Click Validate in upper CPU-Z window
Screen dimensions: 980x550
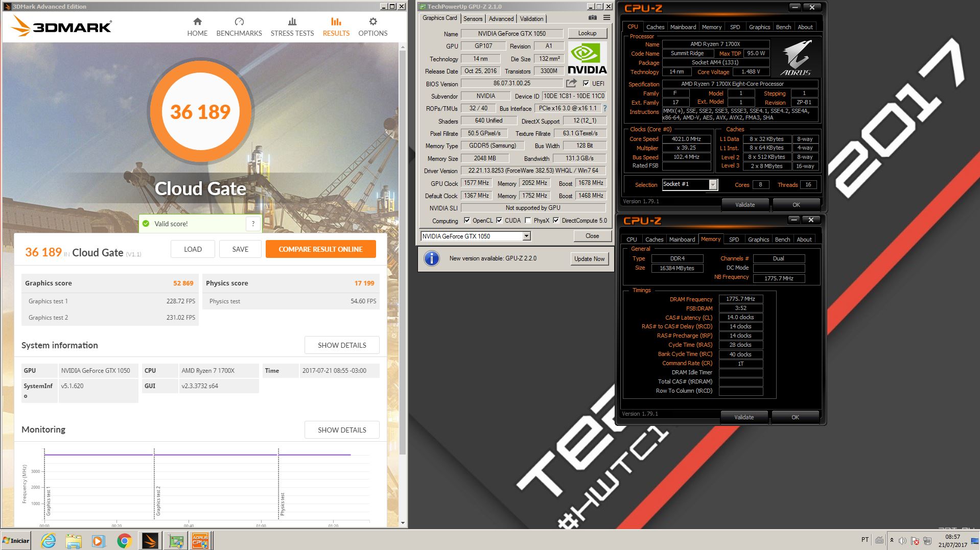tap(745, 205)
